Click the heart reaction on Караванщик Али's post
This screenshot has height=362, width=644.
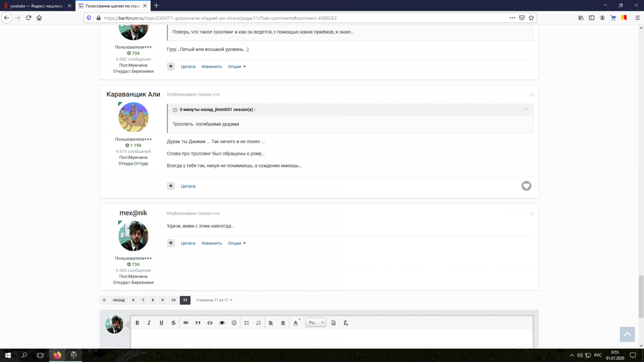pyautogui.click(x=526, y=186)
